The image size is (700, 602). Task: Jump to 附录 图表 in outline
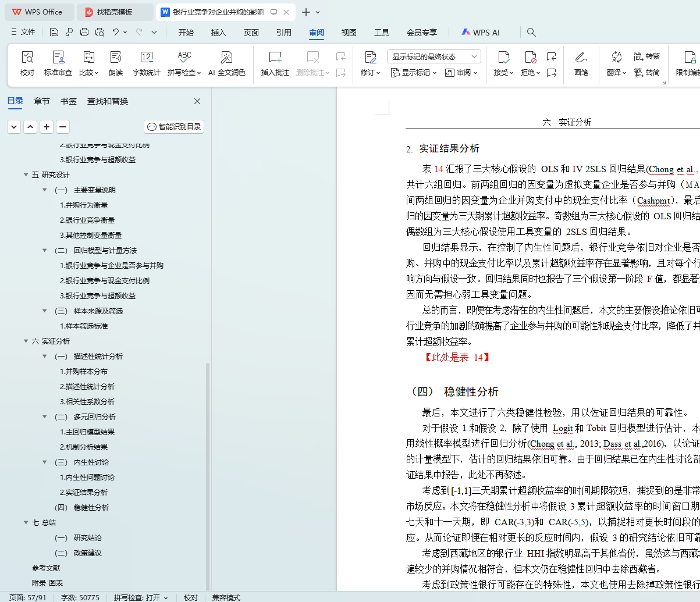point(47,583)
